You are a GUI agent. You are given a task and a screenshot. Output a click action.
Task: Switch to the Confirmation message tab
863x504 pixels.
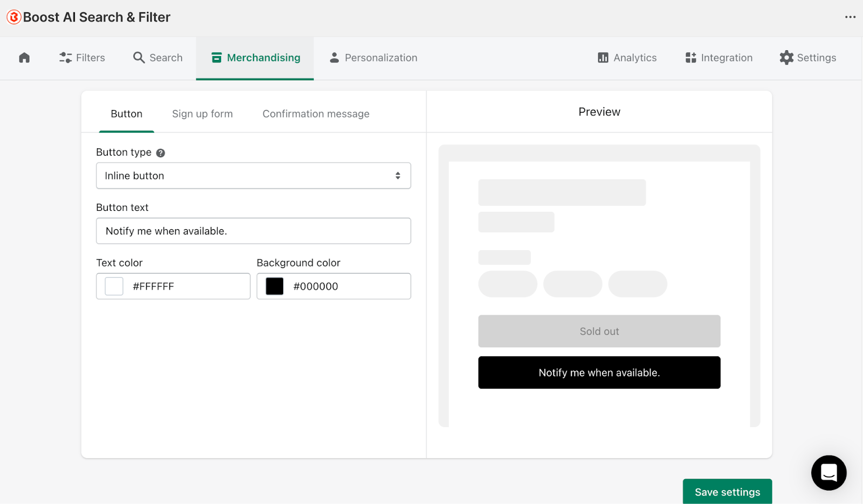(x=316, y=114)
